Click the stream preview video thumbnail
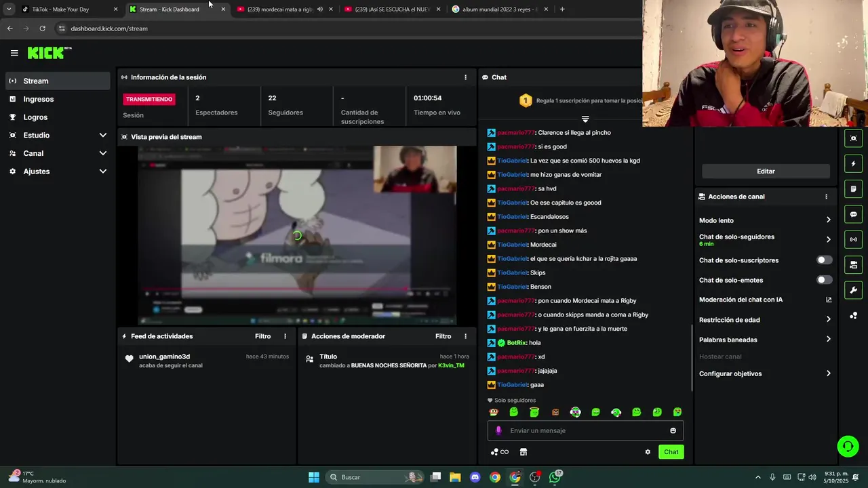 point(297,235)
